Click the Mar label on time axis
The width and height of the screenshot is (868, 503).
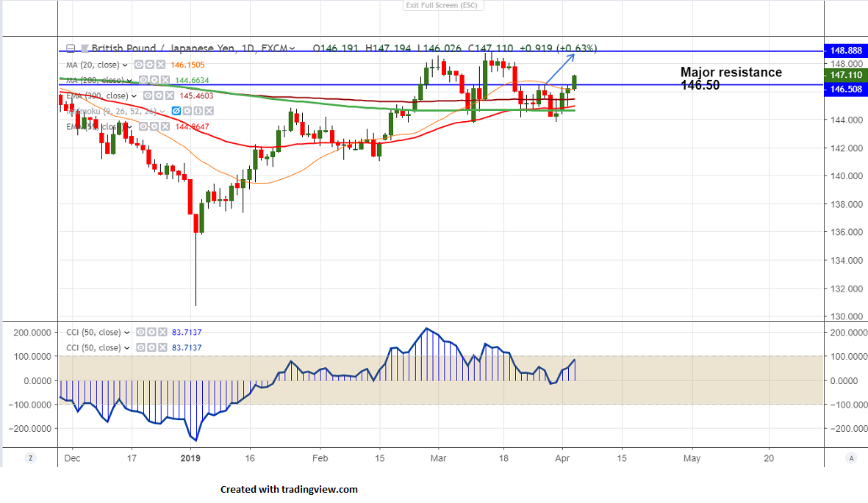pyautogui.click(x=439, y=458)
